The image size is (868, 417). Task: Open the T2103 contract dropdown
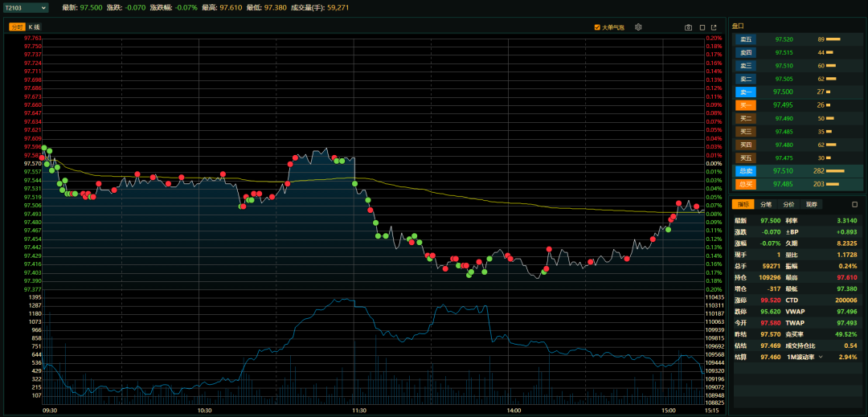(x=26, y=7)
